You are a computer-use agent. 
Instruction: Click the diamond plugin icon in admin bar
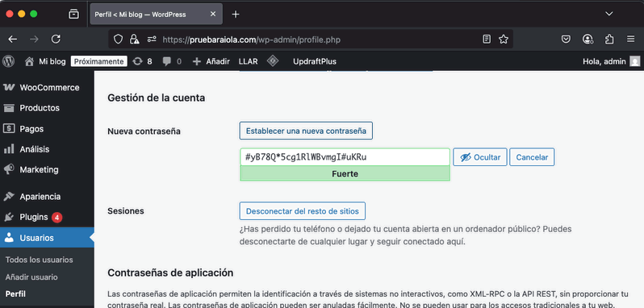[273, 61]
